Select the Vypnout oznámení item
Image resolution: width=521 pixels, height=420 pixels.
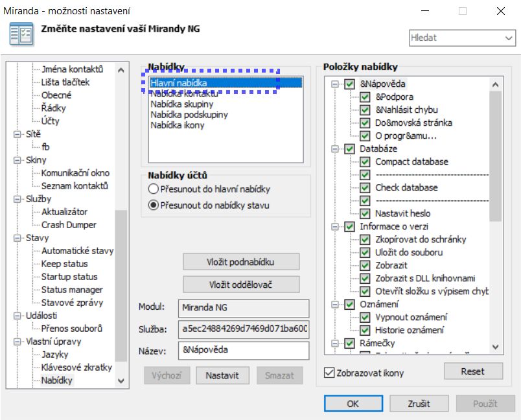coord(411,318)
